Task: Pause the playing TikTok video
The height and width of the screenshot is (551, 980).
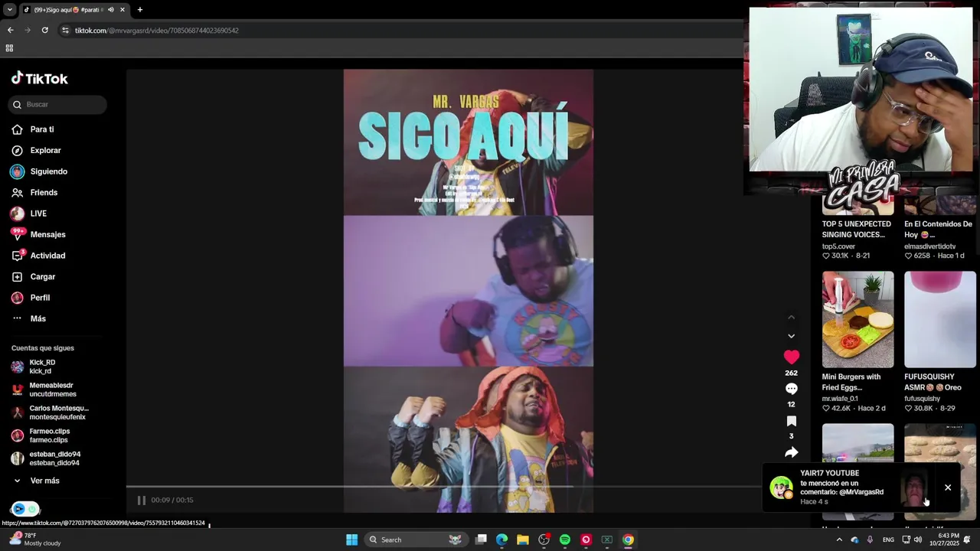Action: 142,500
